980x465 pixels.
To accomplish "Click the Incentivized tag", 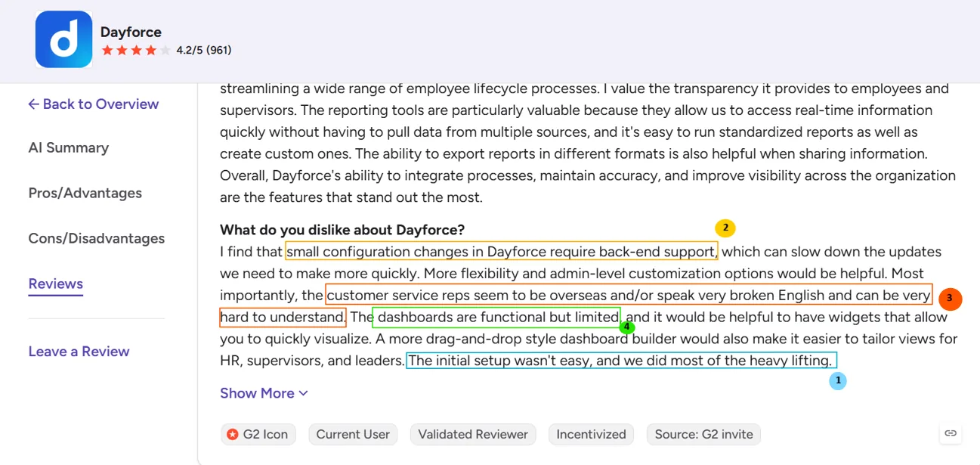I will pos(591,434).
